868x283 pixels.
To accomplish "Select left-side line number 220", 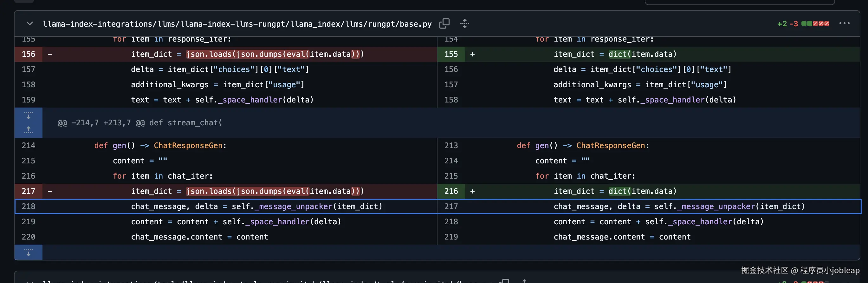I will pos(28,237).
